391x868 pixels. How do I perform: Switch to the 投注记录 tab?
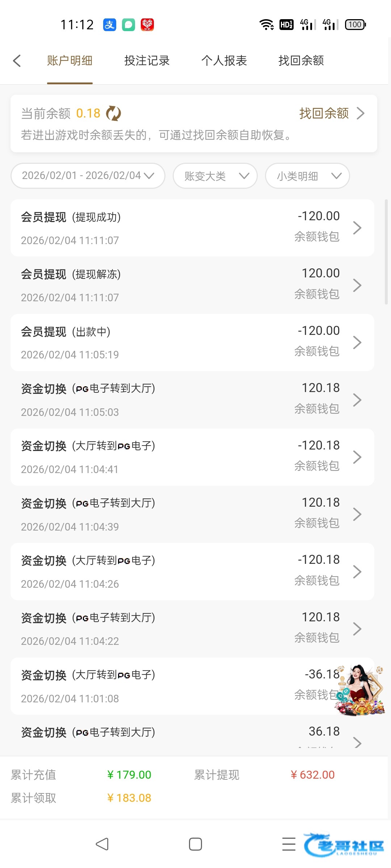coord(147,61)
